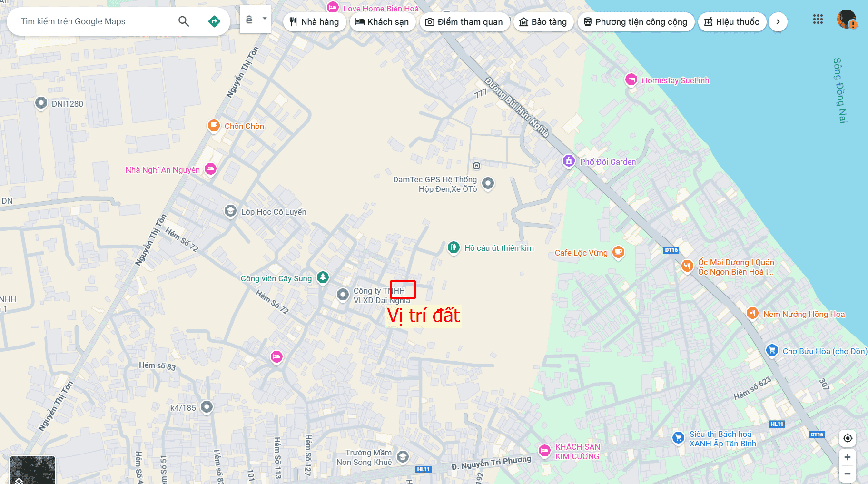Click the search magnifier icon
This screenshot has width=868, height=484.
184,21
